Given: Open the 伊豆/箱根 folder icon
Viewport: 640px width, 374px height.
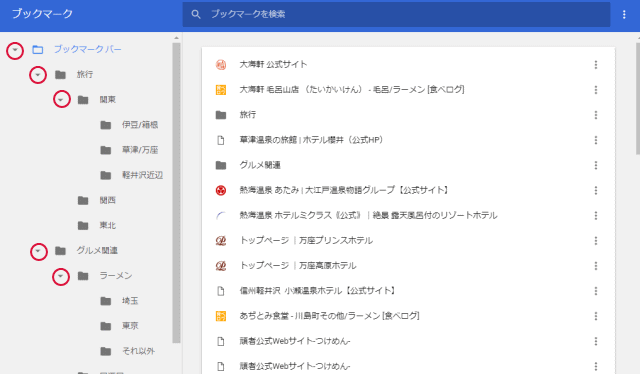Looking at the screenshot, I should (106, 125).
